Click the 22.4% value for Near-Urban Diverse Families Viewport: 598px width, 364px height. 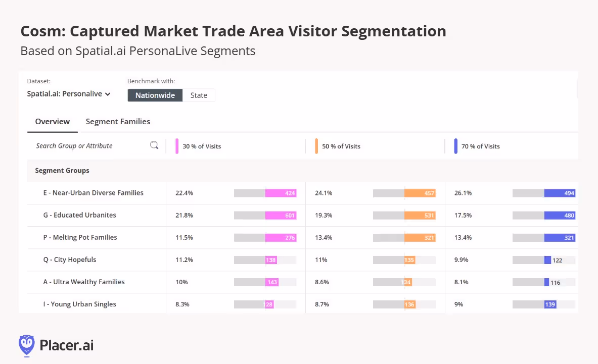click(184, 193)
